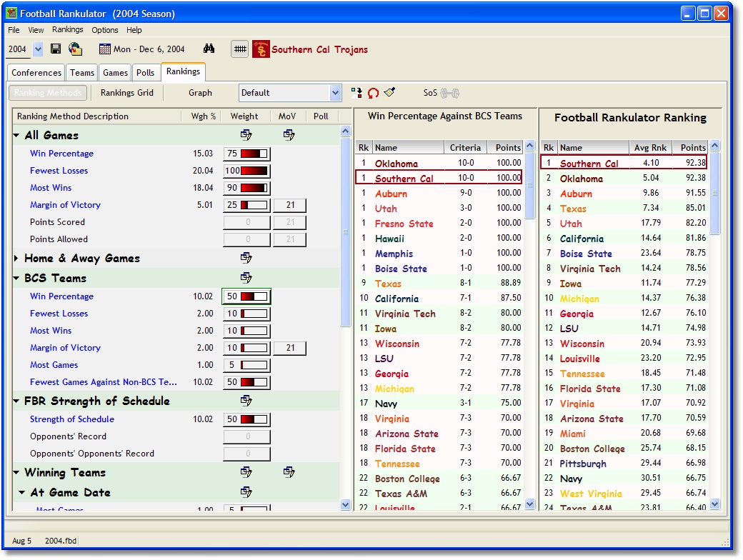Click BCS Teams Margin of Victory MoV field
This screenshot has height=560, width=743.
point(290,348)
